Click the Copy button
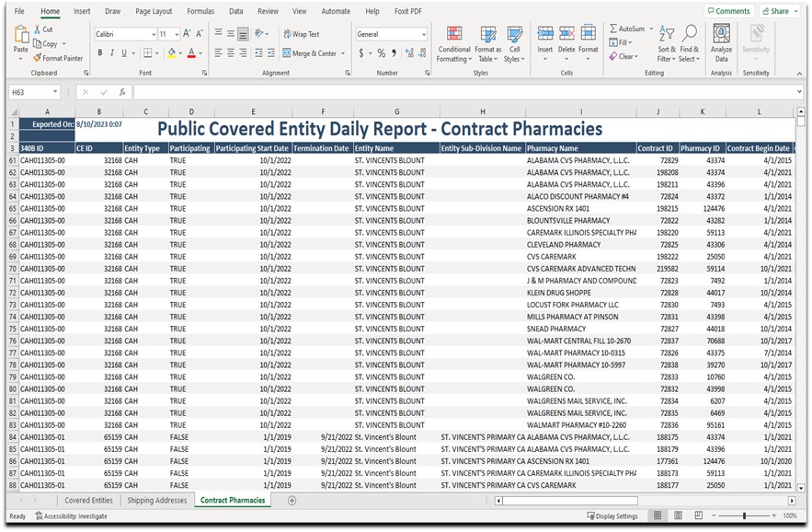This screenshot has height=532, width=812. pyautogui.click(x=46, y=43)
